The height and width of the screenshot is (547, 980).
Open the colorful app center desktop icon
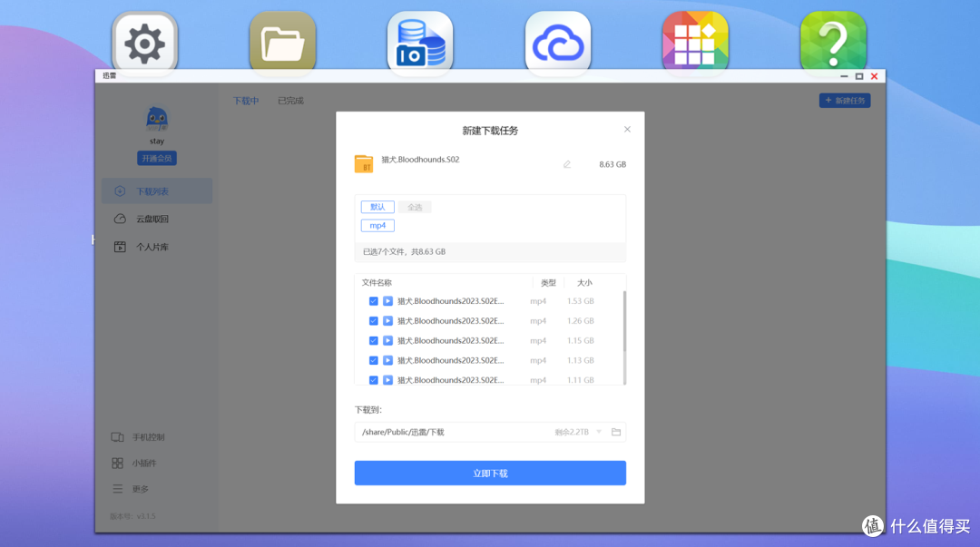coord(696,43)
